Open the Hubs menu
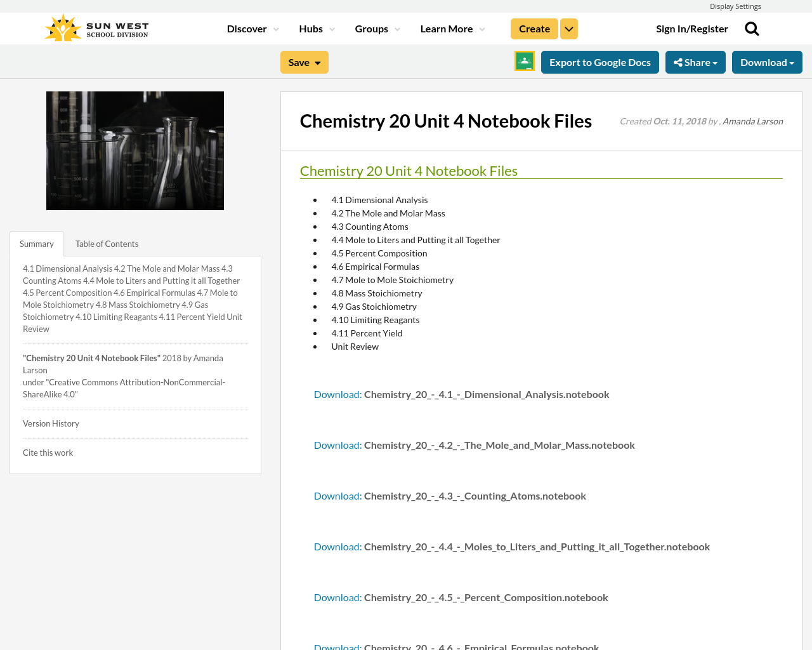The image size is (812, 650). coord(317,29)
